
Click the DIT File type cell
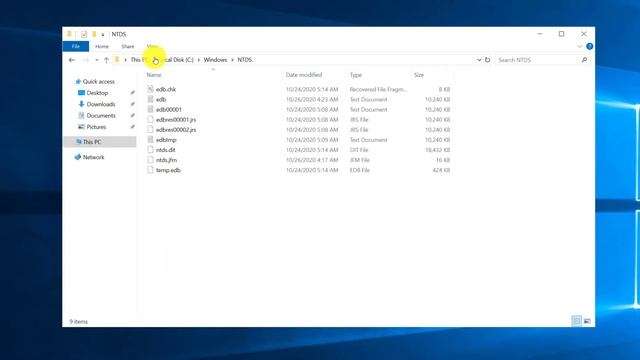pos(360,150)
